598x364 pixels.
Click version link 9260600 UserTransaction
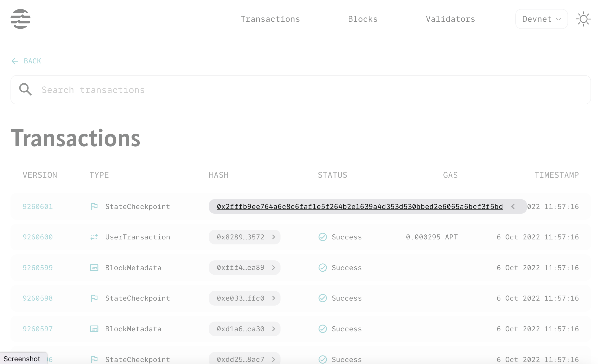[37, 237]
